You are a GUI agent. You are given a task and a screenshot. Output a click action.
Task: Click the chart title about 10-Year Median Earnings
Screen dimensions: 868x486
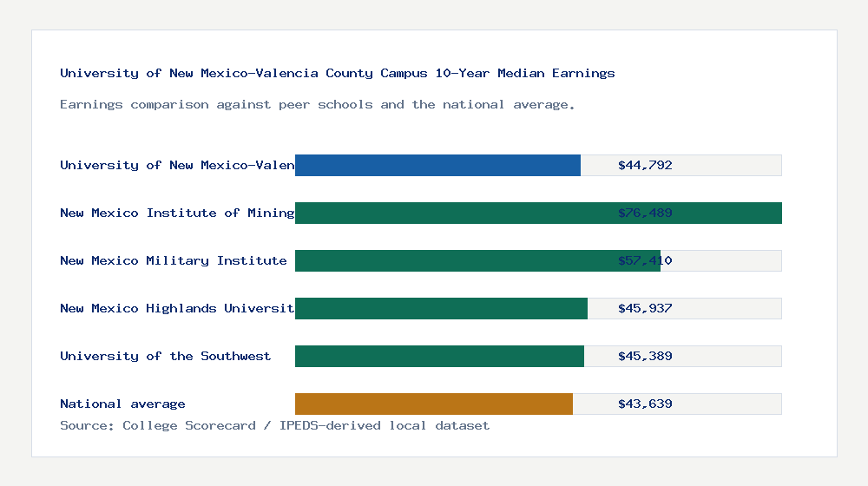337,73
